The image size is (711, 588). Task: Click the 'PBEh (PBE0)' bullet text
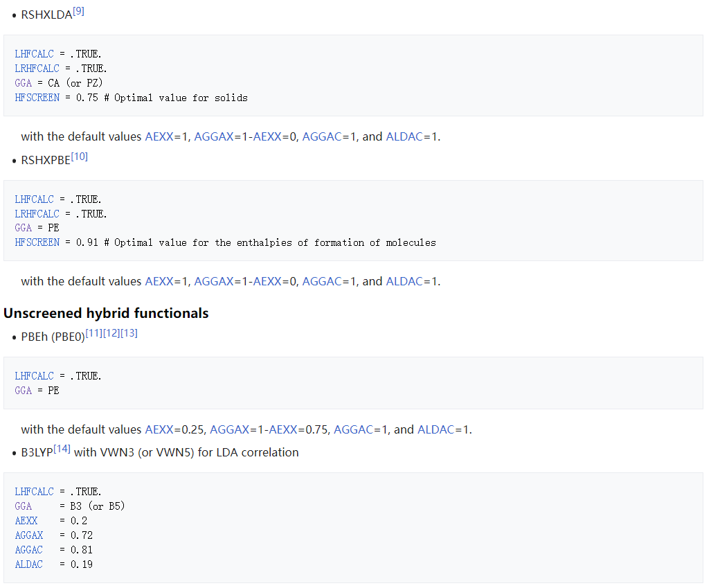click(x=53, y=337)
